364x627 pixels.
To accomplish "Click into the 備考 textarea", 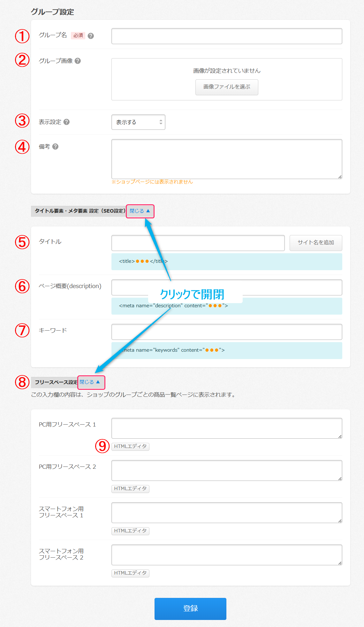I will 226,159.
